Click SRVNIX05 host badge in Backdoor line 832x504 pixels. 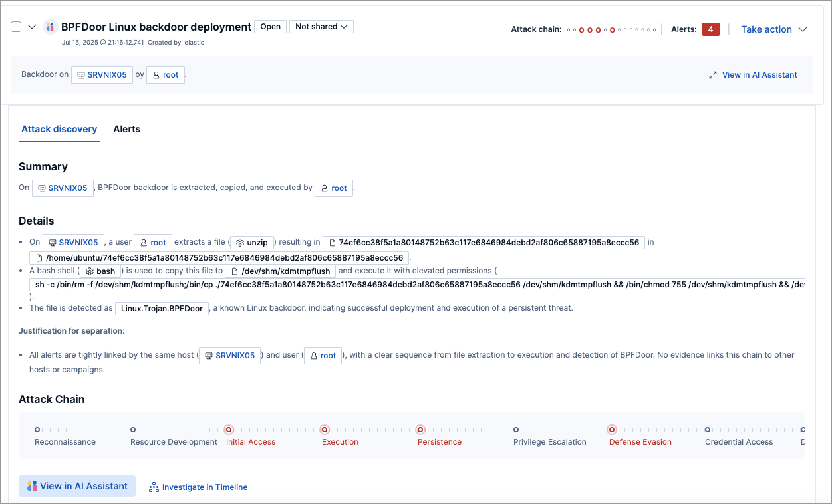coord(102,75)
